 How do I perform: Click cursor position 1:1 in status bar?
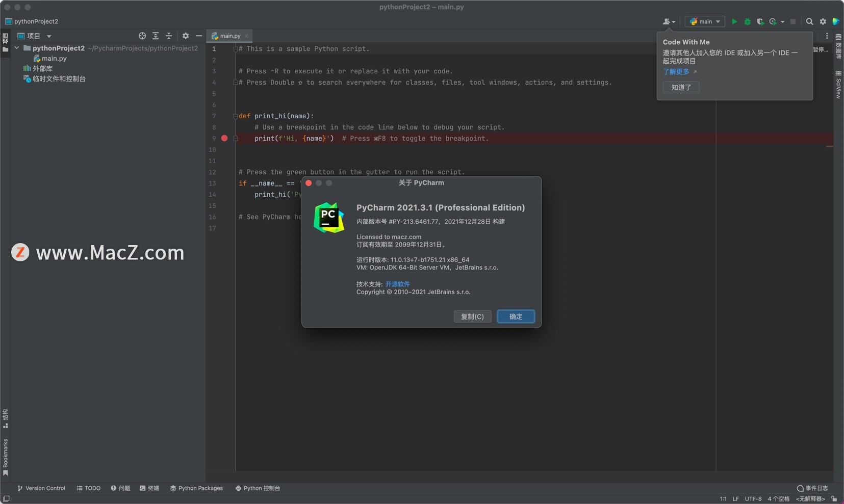(x=723, y=499)
